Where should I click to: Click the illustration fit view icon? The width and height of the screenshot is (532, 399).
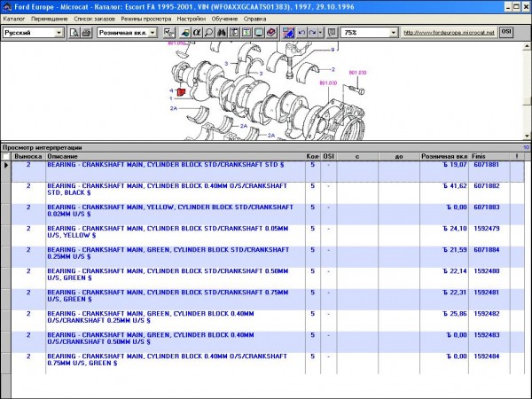pyautogui.click(x=234, y=33)
